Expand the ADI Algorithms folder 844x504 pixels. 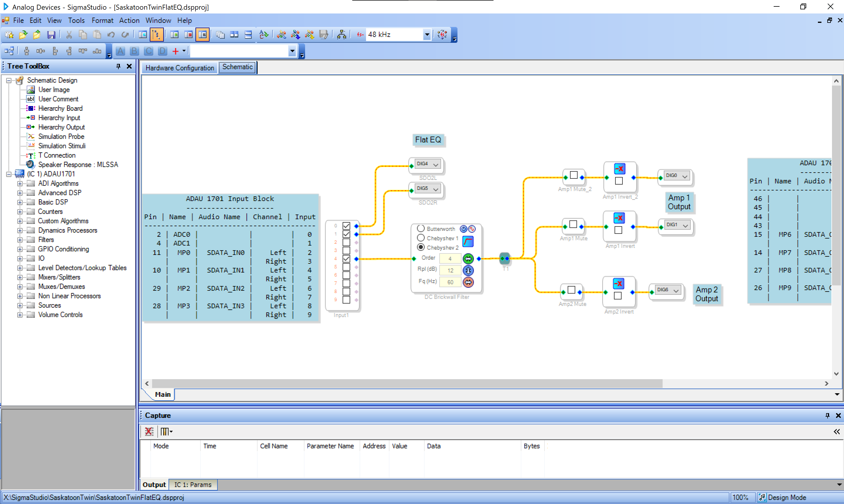[x=20, y=183]
